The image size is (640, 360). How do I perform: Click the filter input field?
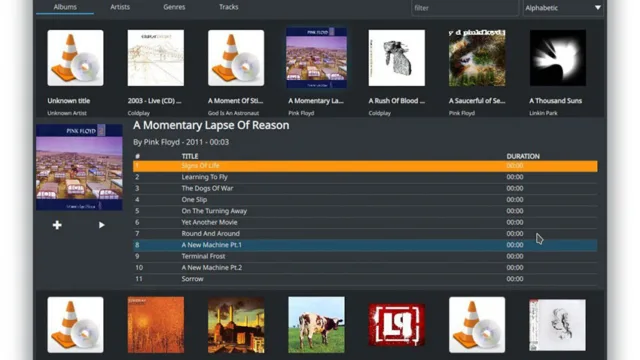pos(465,8)
